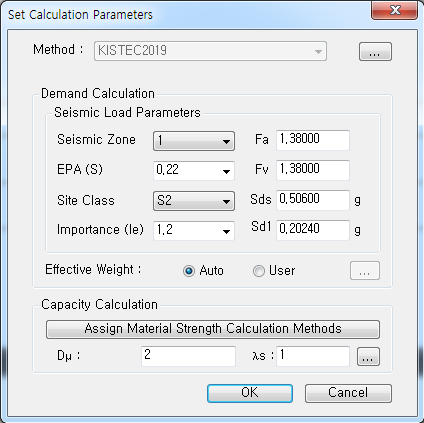
Task: Click into the λs input field
Action: [313, 356]
